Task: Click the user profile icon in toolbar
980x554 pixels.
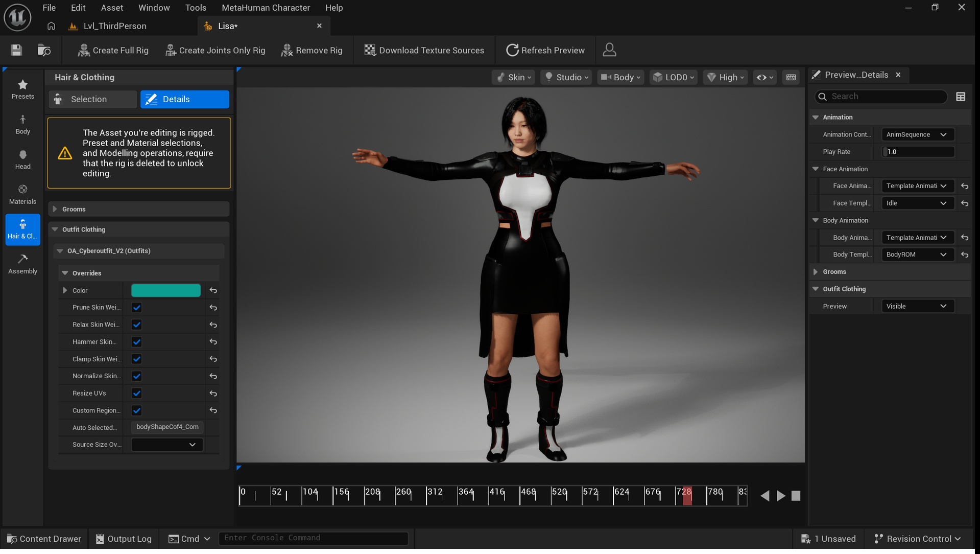Action: pos(609,50)
